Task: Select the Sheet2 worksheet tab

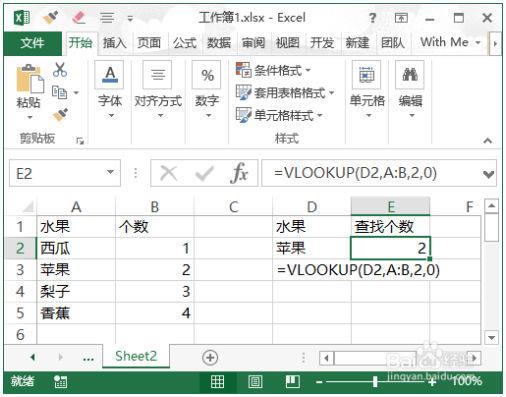Action: point(136,356)
